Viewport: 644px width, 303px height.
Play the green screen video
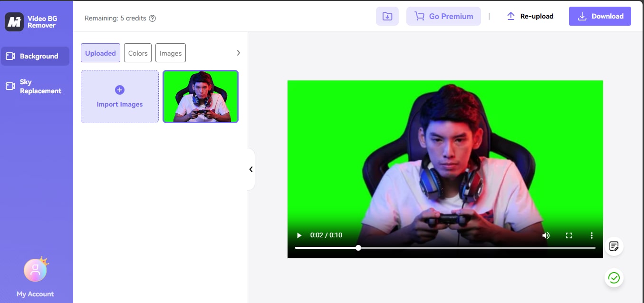[299, 235]
